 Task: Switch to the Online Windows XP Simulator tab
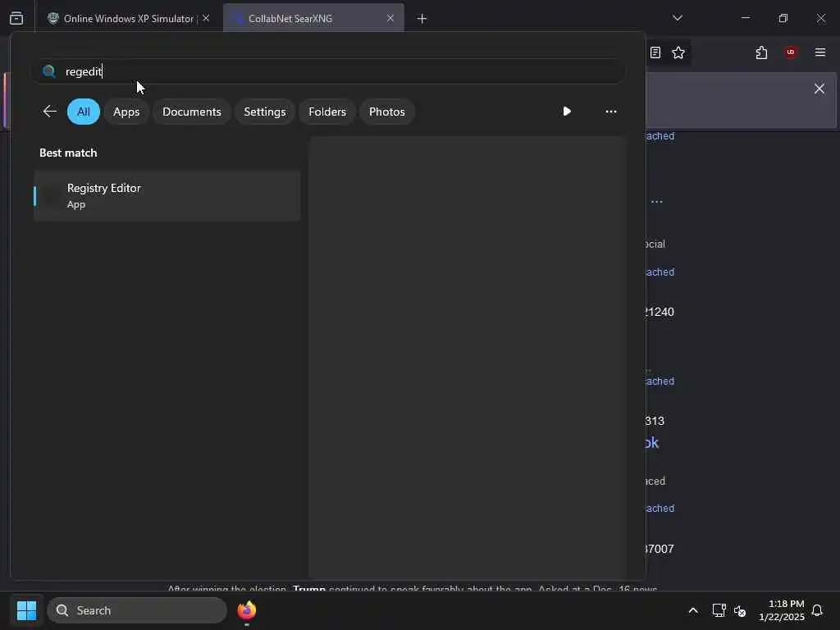point(129,18)
